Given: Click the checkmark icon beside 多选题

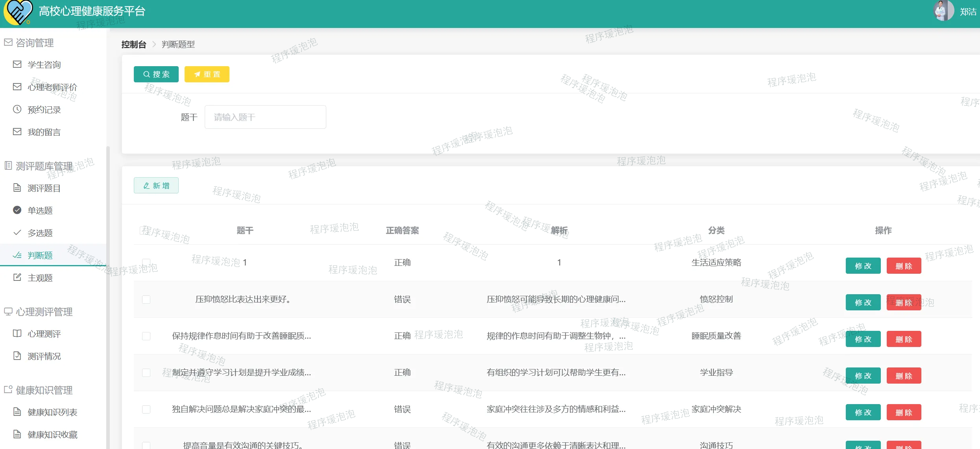Looking at the screenshot, I should 17,233.
